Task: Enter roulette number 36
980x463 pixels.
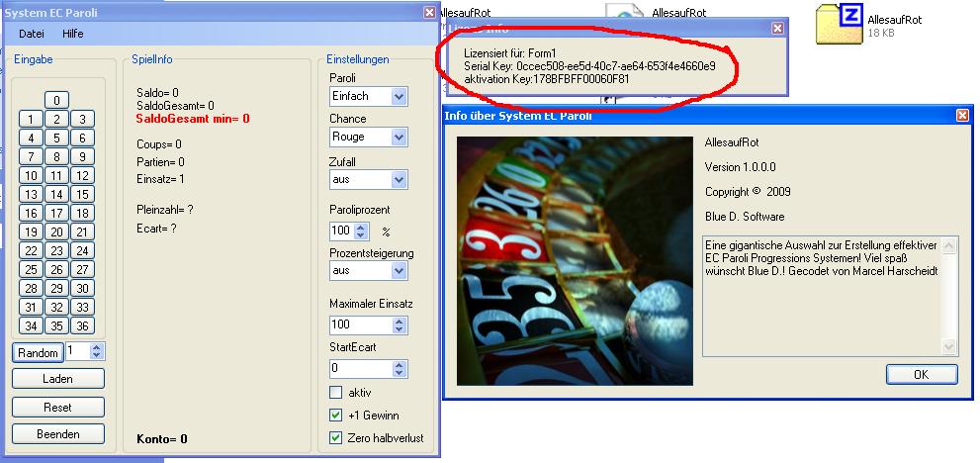Action: 82,325
